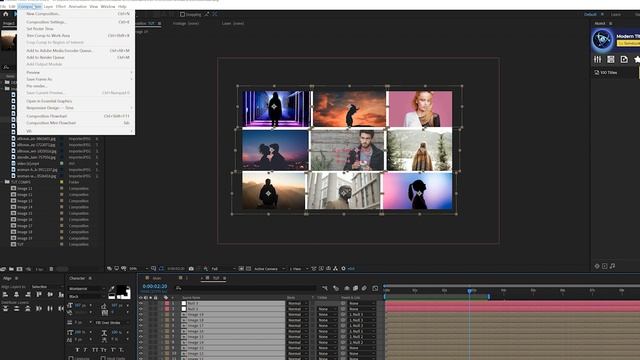640x360 pixels.
Task: Click the file play icon in plugin panel
Action: [624, 60]
